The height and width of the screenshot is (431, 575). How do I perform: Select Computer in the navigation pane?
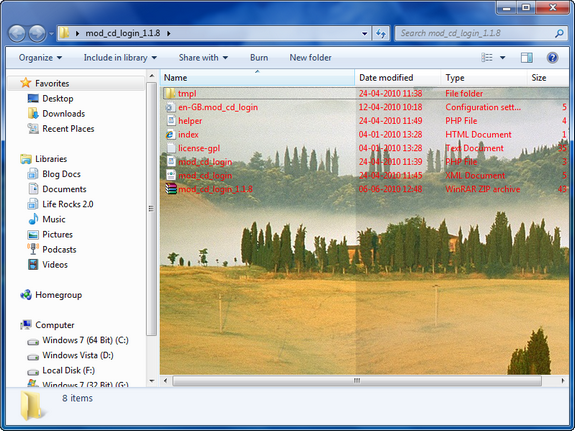(x=55, y=325)
